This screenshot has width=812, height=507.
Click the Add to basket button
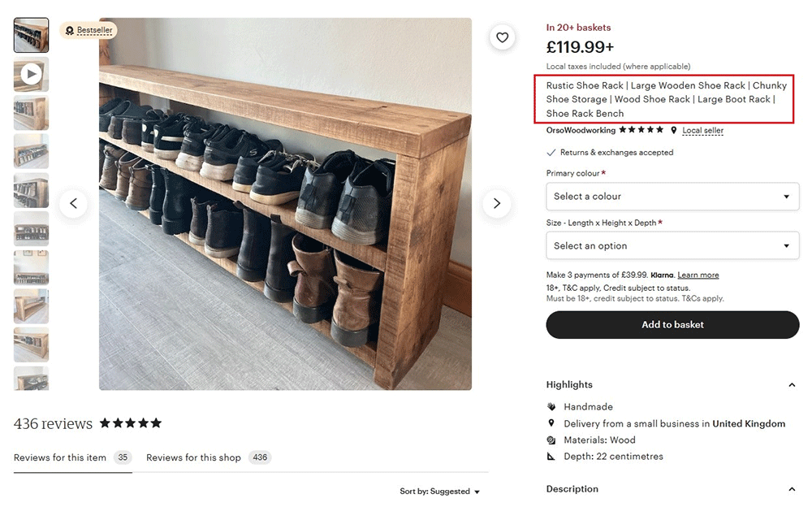tap(672, 325)
